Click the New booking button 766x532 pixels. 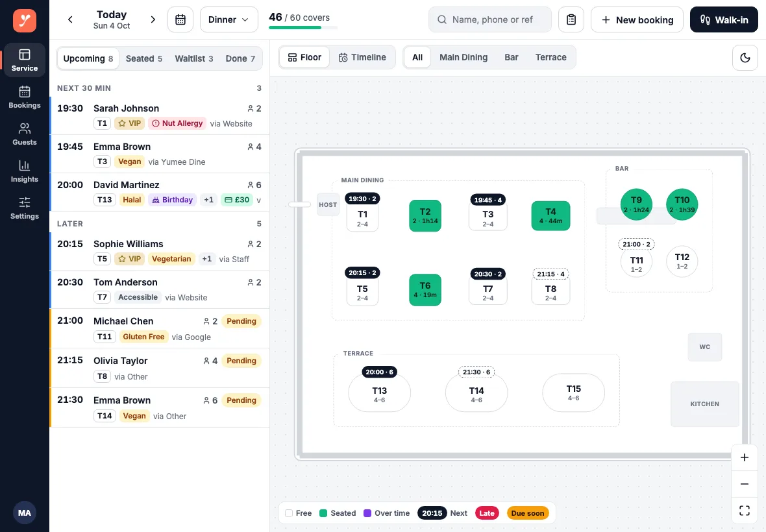pos(637,19)
